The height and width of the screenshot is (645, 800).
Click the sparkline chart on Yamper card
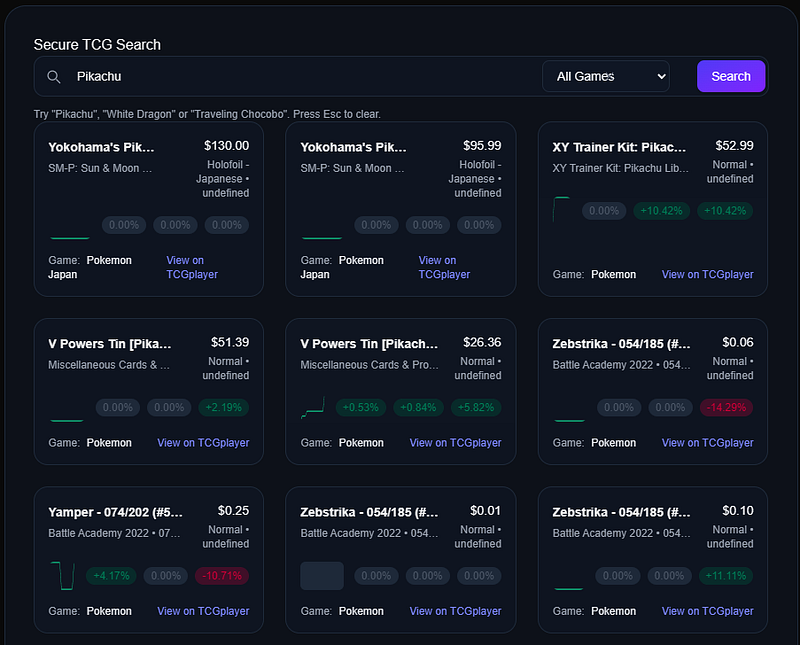pos(63,576)
